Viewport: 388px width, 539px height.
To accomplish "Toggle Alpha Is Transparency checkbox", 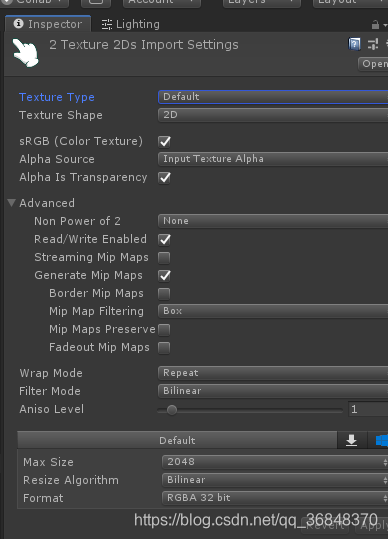I will pyautogui.click(x=164, y=177).
